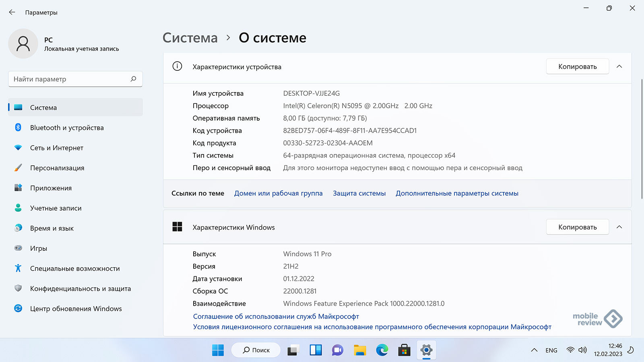Open Chat (Teams) in the taskbar
Screen dimensions: 644x362
[338, 350]
